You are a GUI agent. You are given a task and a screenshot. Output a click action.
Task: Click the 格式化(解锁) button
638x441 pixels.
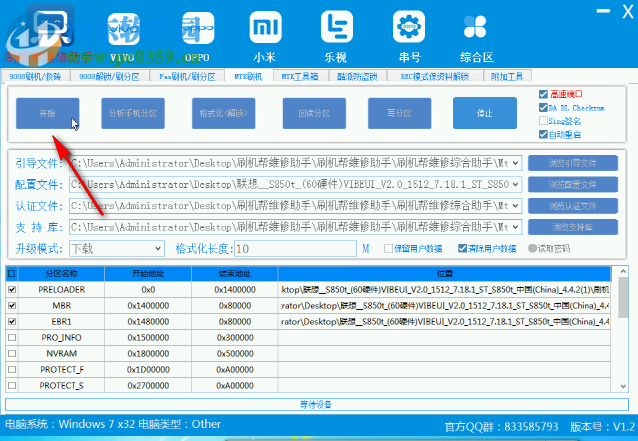pyautogui.click(x=223, y=113)
